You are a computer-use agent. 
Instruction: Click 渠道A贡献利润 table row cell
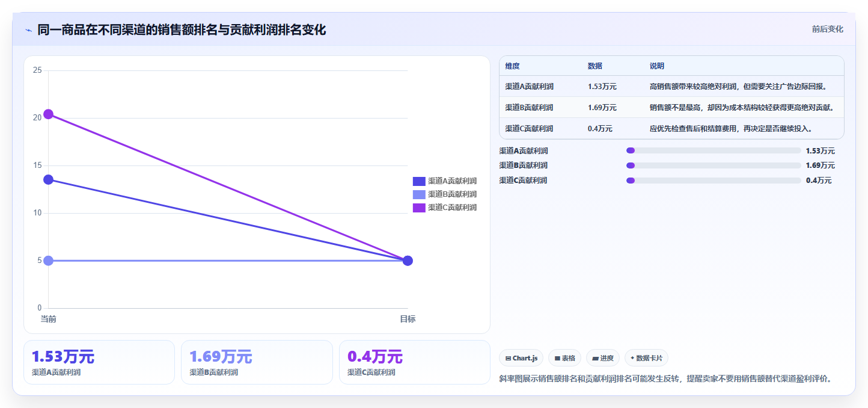[x=529, y=87]
